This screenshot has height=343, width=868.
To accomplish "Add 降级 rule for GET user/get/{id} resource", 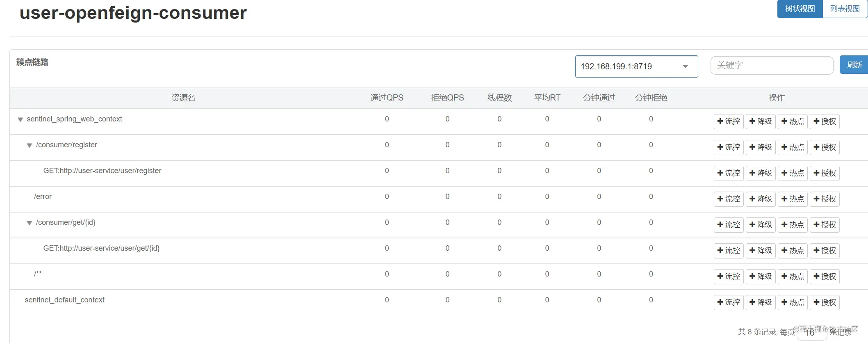I will point(761,251).
